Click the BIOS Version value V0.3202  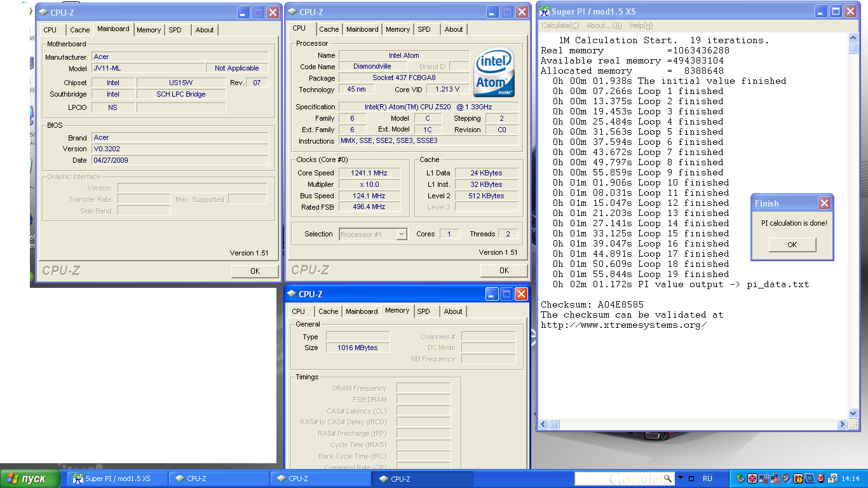tap(180, 149)
